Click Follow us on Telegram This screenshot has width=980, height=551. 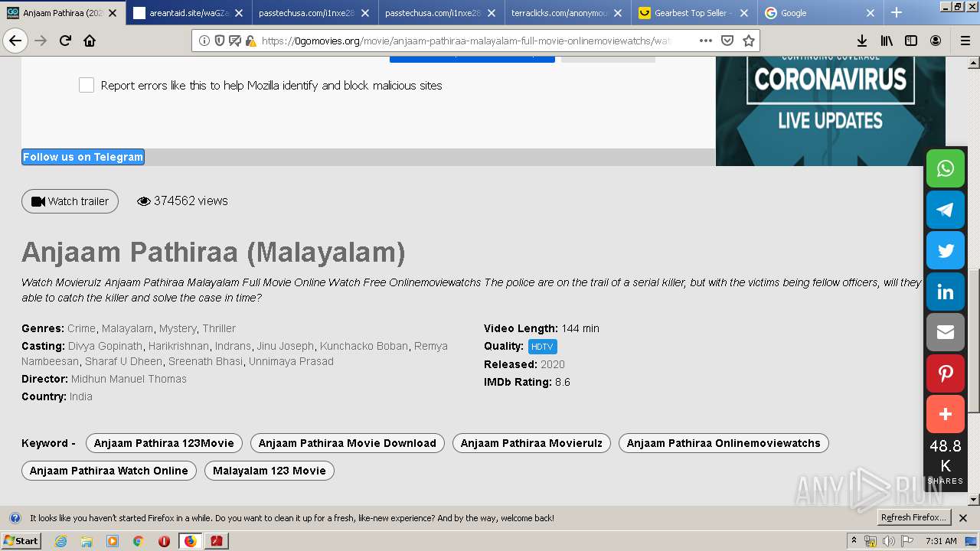click(x=83, y=157)
